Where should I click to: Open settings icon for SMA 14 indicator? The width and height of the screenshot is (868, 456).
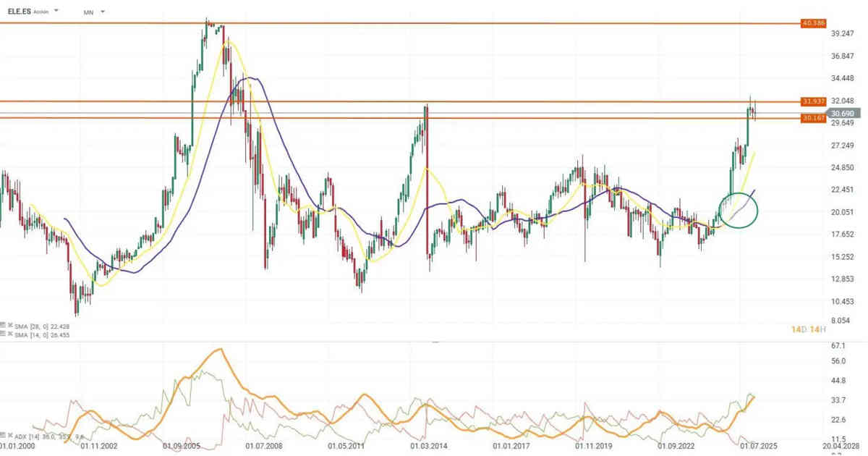[x=4, y=335]
